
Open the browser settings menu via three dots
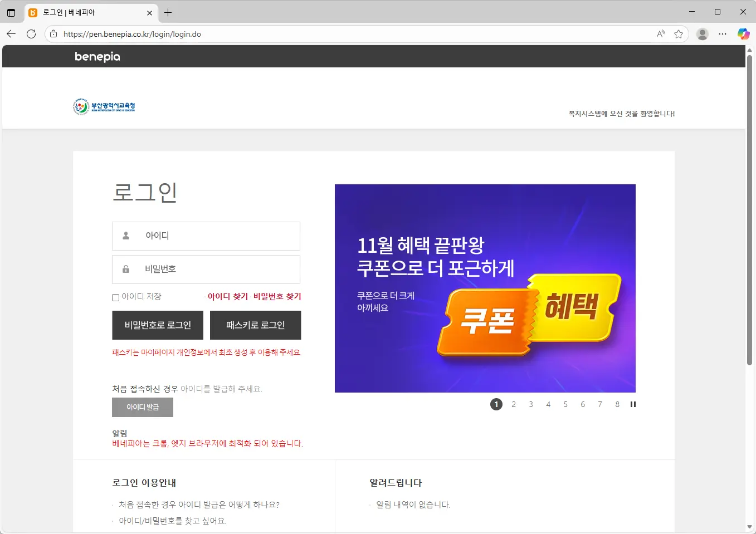point(723,33)
